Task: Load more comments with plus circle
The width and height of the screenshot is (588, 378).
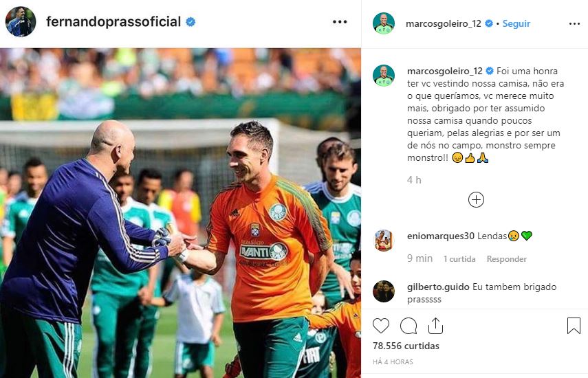Action: pos(477,200)
